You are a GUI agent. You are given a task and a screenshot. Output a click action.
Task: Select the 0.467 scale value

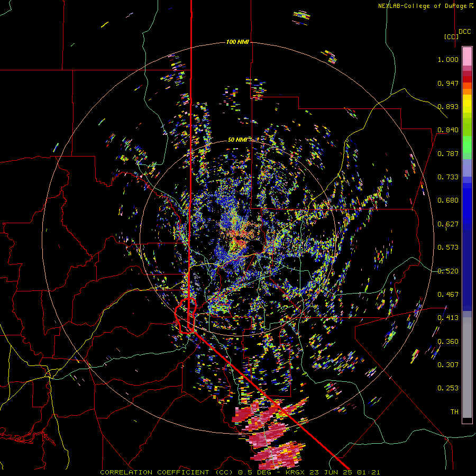448,295
